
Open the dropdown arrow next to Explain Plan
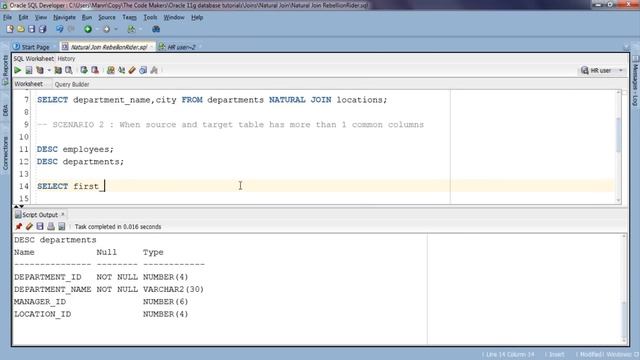click(49, 70)
